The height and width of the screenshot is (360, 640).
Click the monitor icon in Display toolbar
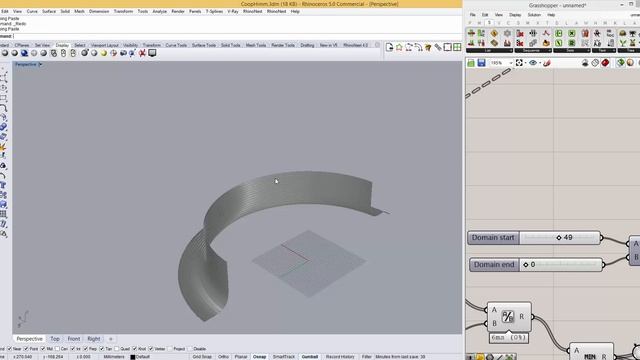[152, 53]
